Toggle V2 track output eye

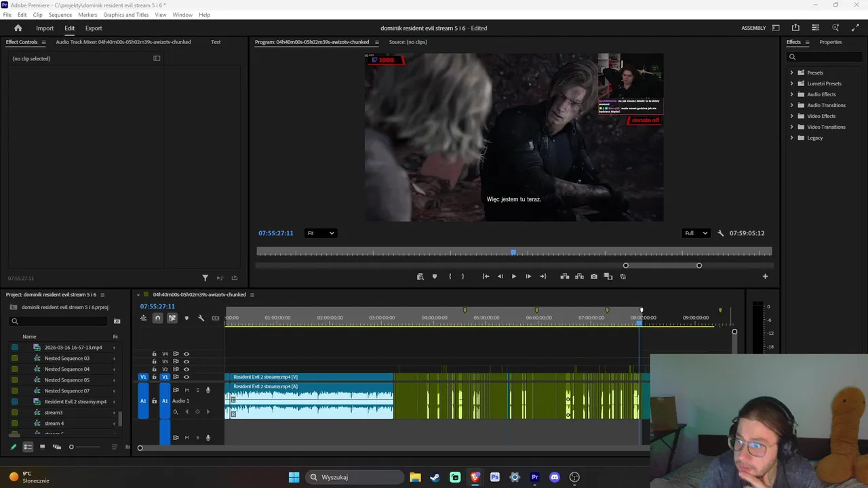pyautogui.click(x=186, y=369)
